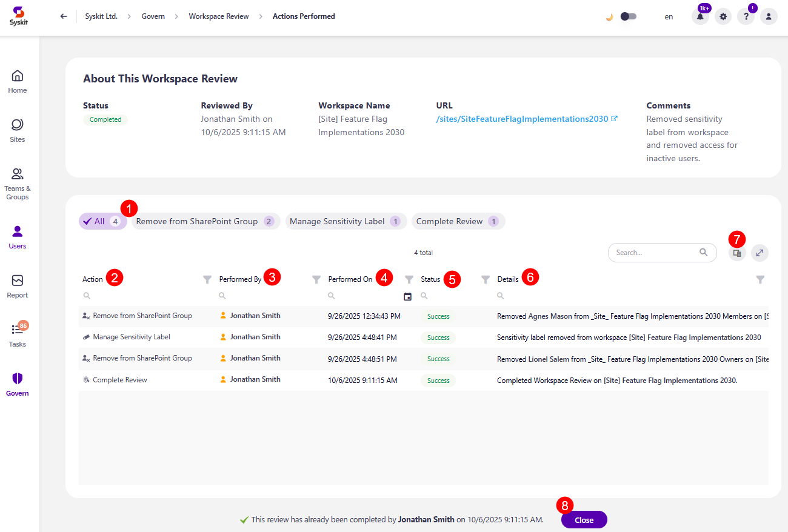Screen dimensions: 788x532
Task: Open notifications with the 1k+ bell icon
Action: (700, 16)
